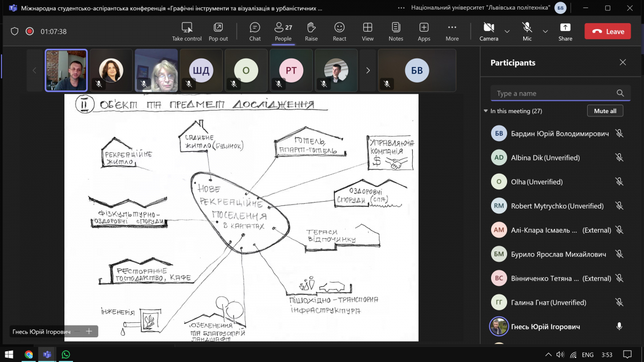This screenshot has height=362, width=644.
Task: Open the Chat panel
Action: pos(255,31)
